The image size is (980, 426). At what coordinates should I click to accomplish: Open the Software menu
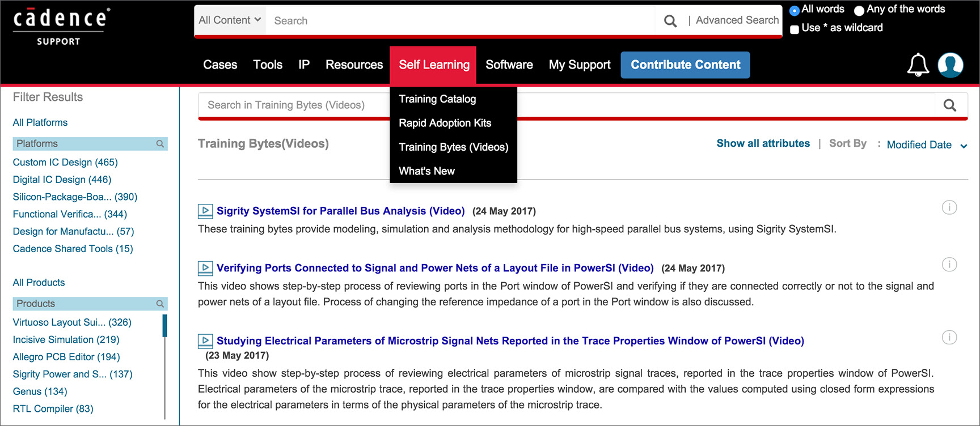(509, 65)
